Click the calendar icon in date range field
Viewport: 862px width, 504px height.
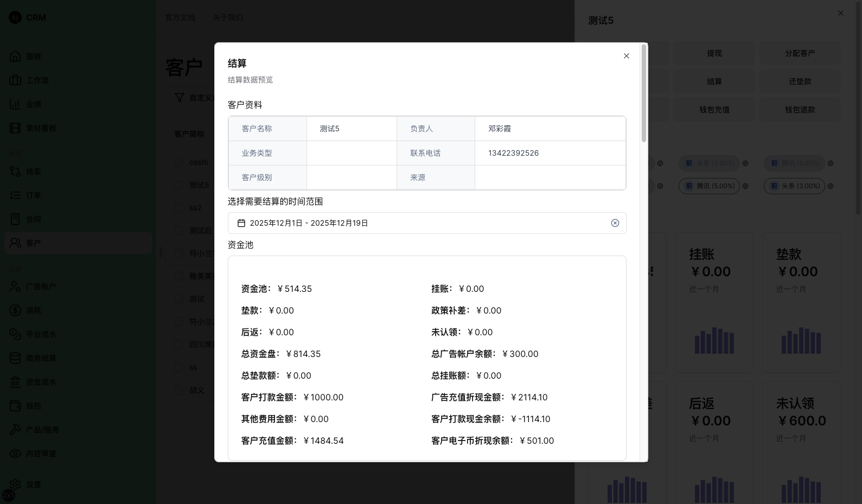point(241,223)
